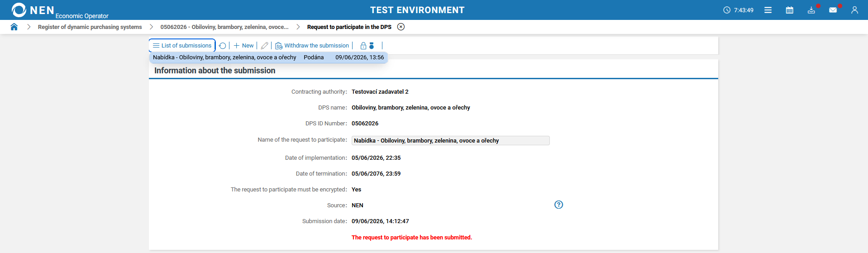
Task: Click Withdraw the submission
Action: click(312, 46)
